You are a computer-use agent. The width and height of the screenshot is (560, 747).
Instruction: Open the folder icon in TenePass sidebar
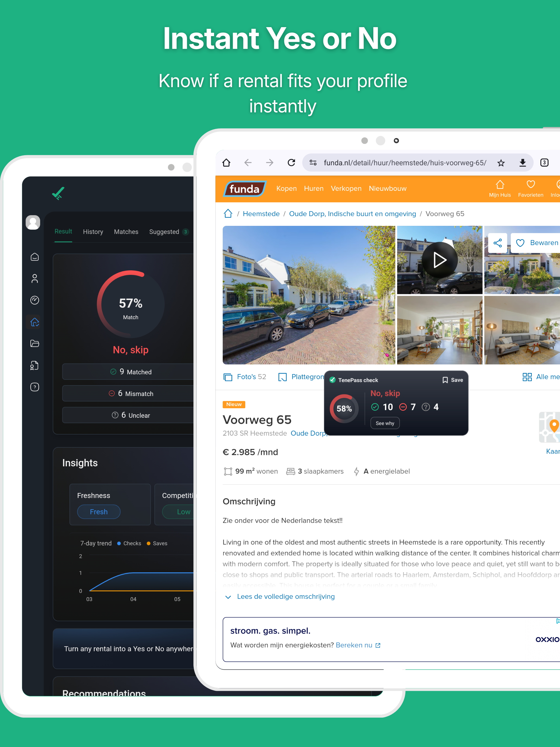point(34,343)
